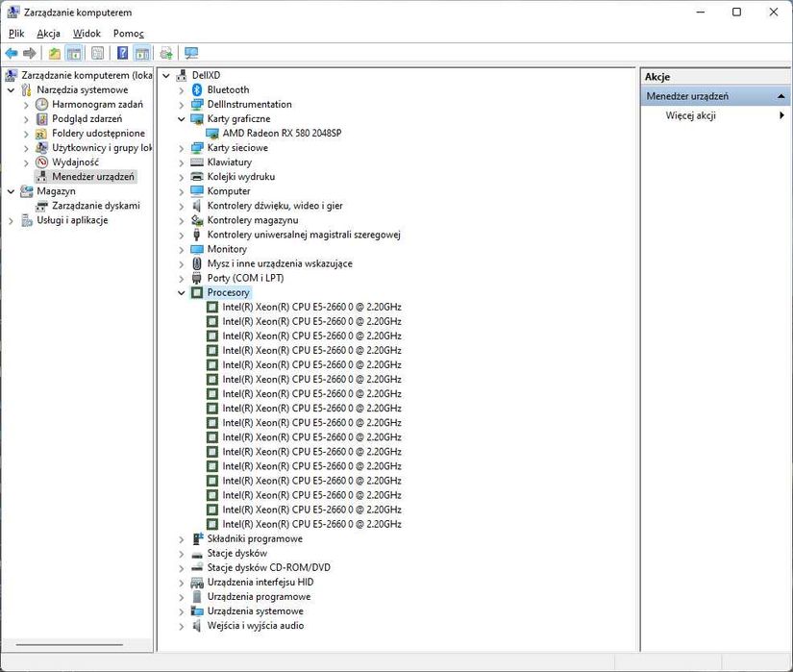This screenshot has height=672, width=793.
Task: Select the first Intel Xeon E5-2660 entry
Action: (x=311, y=307)
